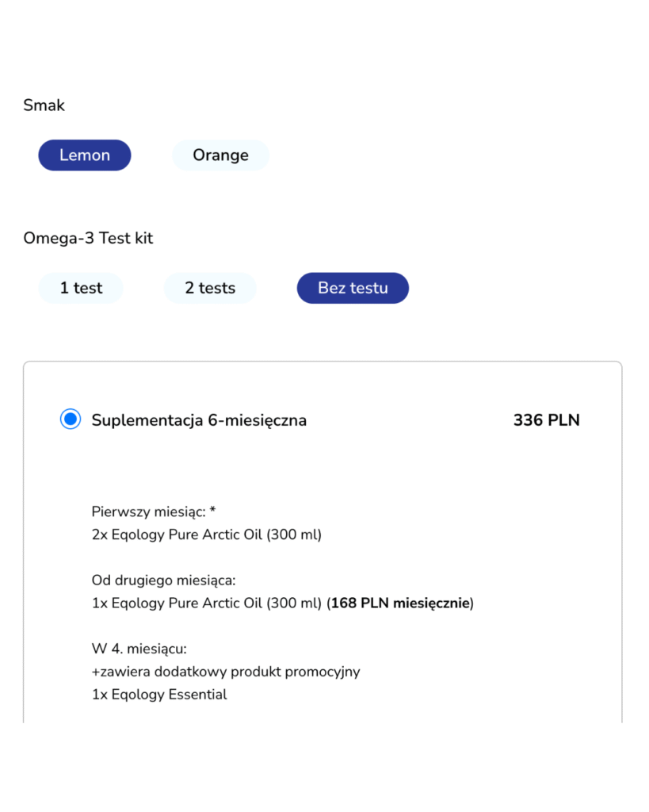Image resolution: width=649 pixels, height=812 pixels.
Task: Select the Suplementacja 6-miesięczna radio button
Action: click(71, 419)
